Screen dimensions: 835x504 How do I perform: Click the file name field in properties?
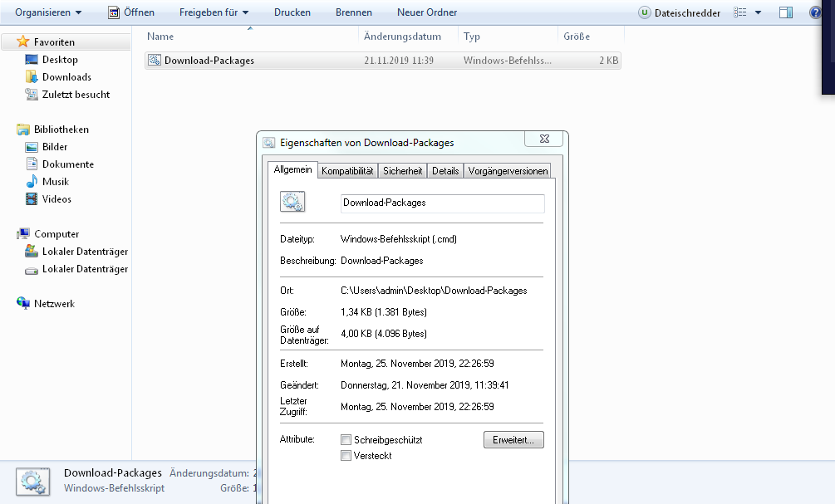443,203
